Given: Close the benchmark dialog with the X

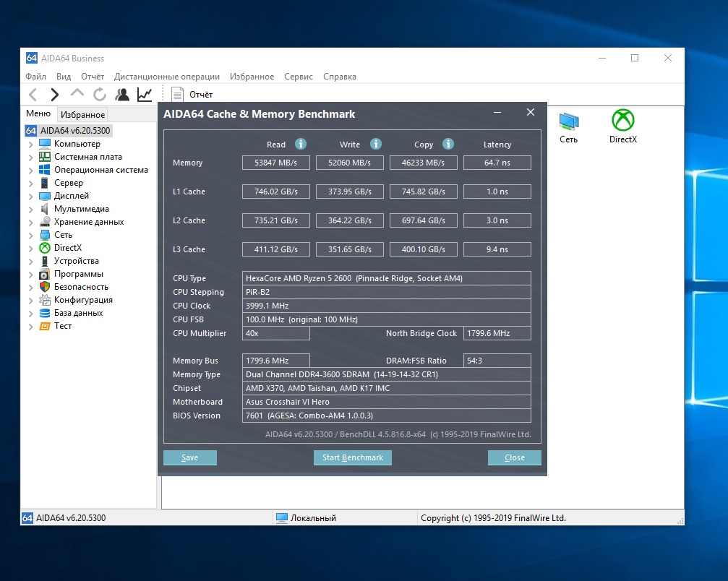Looking at the screenshot, I should tap(531, 112).
